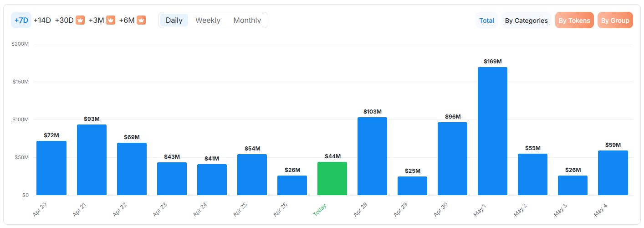This screenshot has height=228, width=644.
Task: Open the Monthly view tab
Action: pos(247,21)
